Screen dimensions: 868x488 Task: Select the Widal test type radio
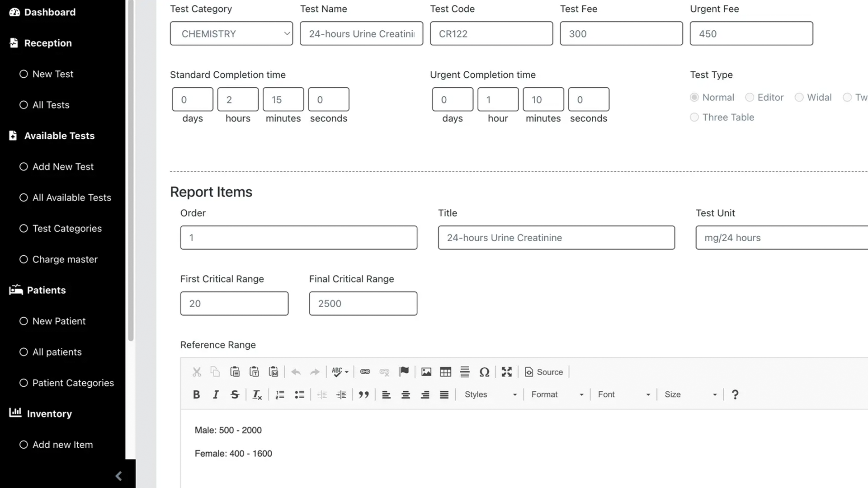tap(799, 97)
